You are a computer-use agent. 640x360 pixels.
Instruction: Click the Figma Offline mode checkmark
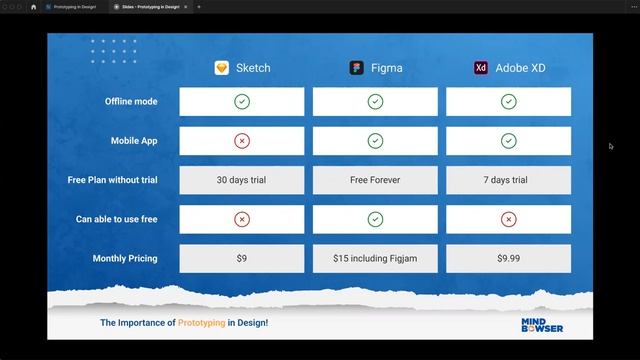pos(375,102)
